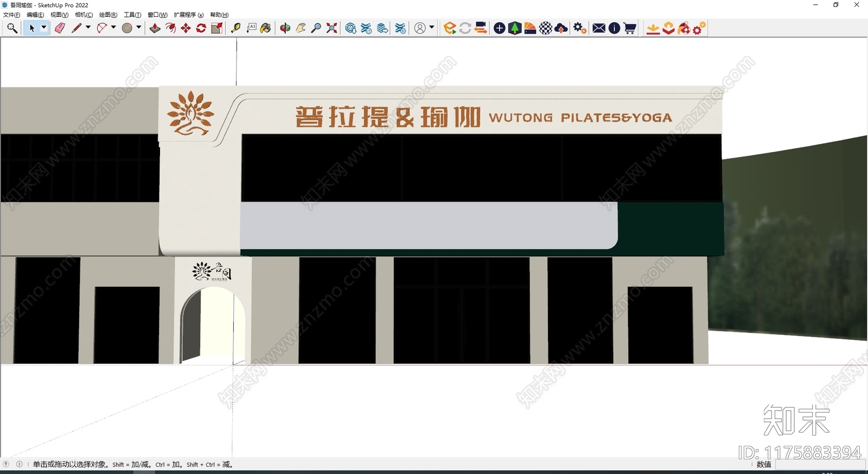The image size is (868, 474).
Task: Open Extension Manager icon
Action: pos(400,28)
